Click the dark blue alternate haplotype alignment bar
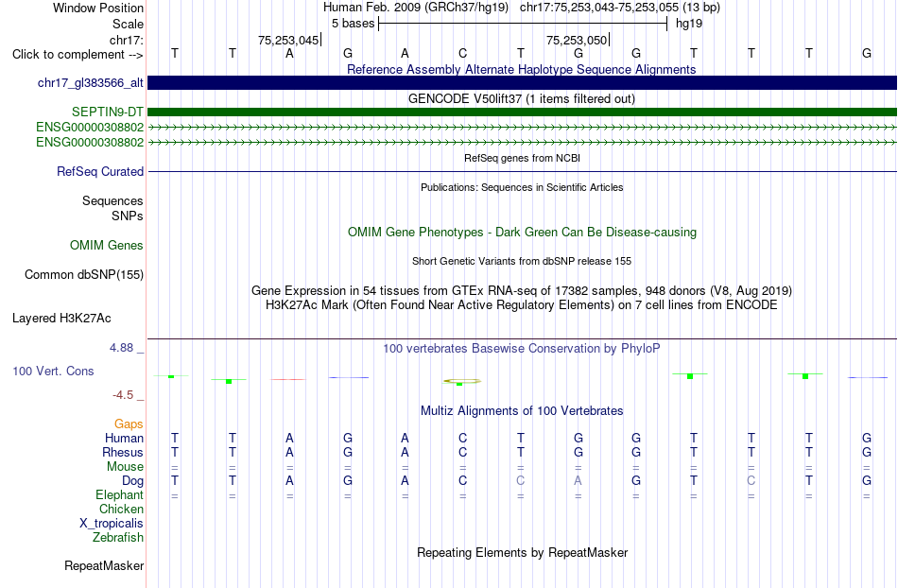The width and height of the screenshot is (898, 588). [522, 82]
